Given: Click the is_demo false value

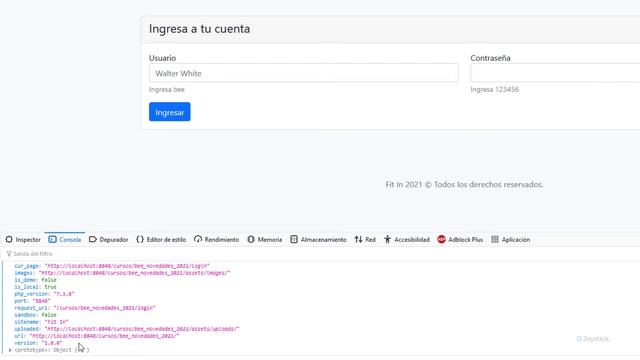Looking at the screenshot, I should point(49,280).
